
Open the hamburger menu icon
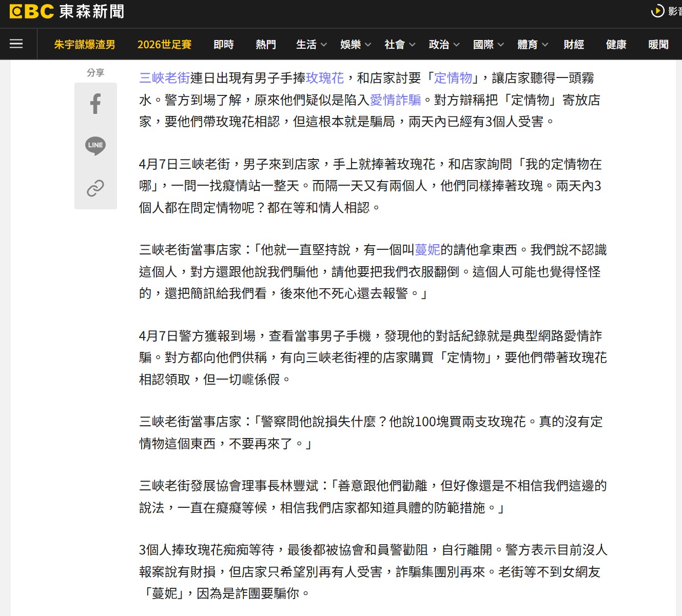click(16, 44)
